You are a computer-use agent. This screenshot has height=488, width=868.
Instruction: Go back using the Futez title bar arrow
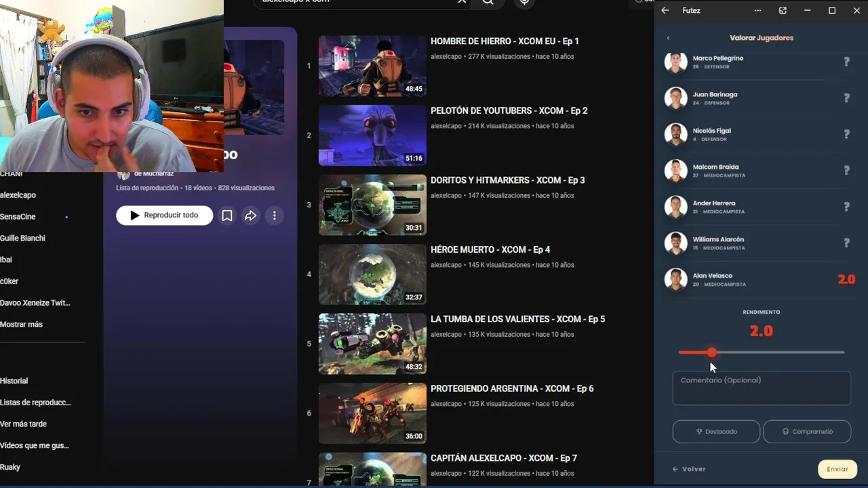[665, 11]
